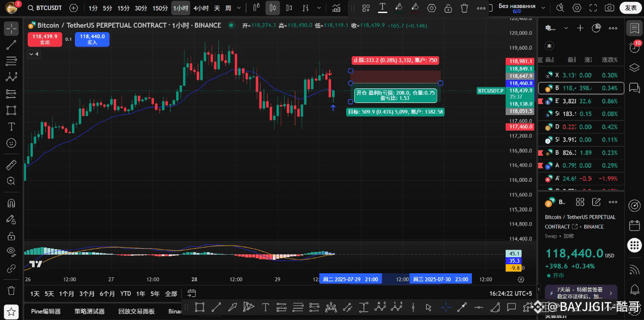
Task: Expand the chart style dropdown arrow
Action: click(318, 8)
